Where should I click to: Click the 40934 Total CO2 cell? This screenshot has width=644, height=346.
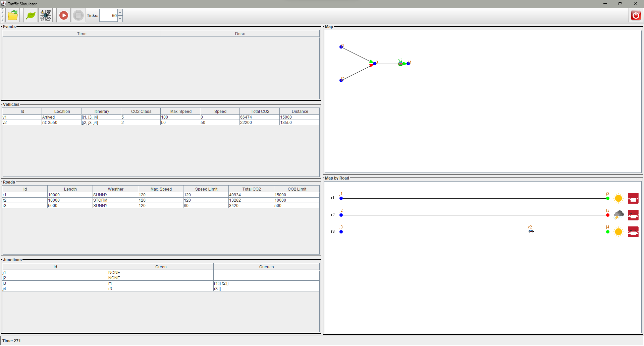[x=251, y=195]
